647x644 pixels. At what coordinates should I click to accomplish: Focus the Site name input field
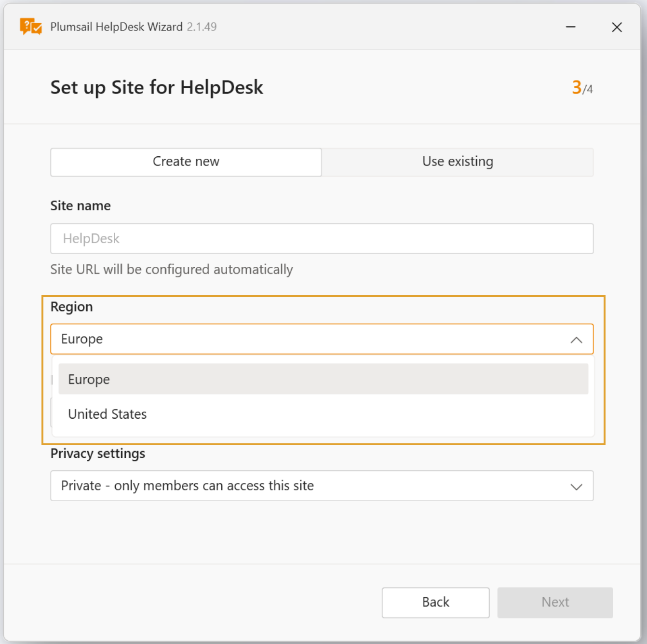pyautogui.click(x=322, y=238)
